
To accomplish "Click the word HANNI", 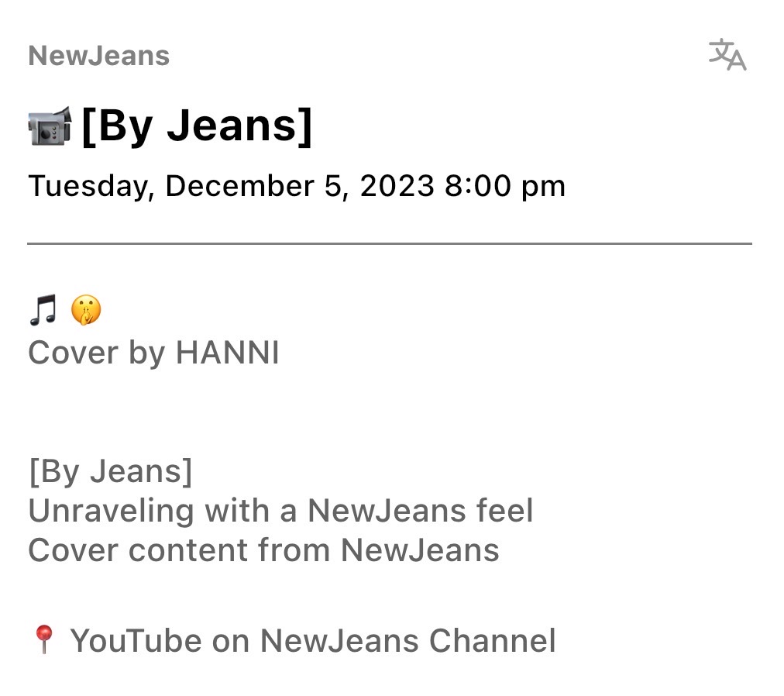I will [x=228, y=353].
